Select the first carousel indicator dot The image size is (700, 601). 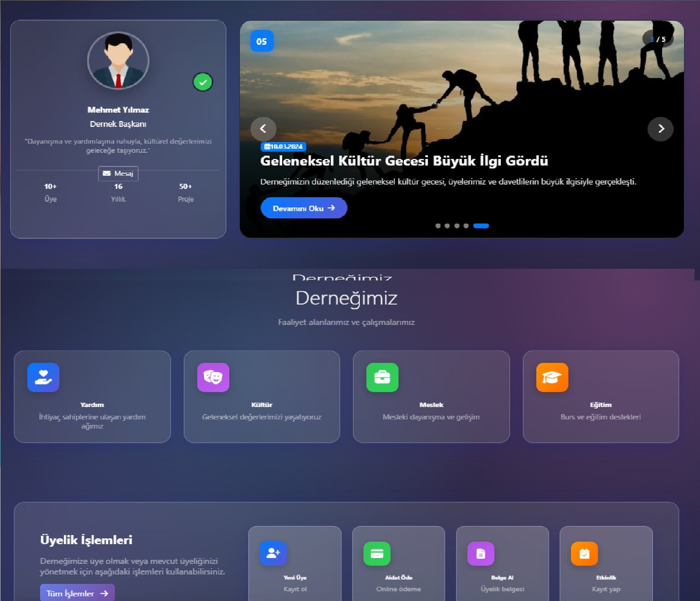[x=438, y=226]
